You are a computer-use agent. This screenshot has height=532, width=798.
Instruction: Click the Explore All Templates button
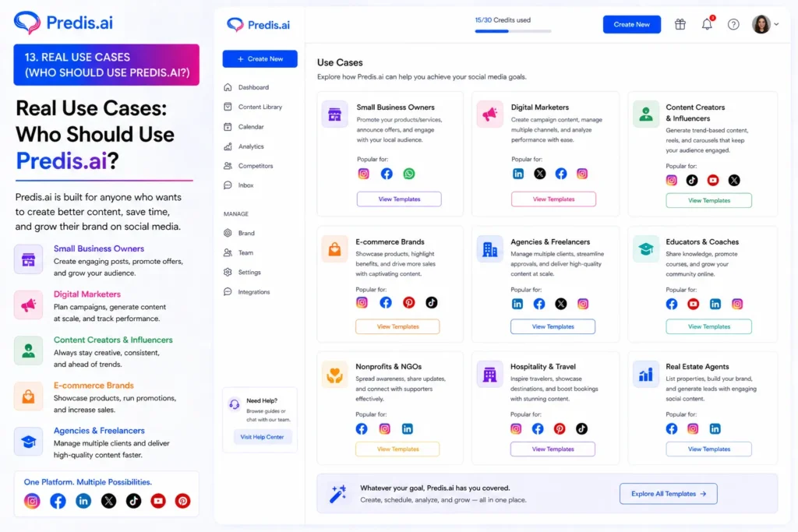point(668,494)
